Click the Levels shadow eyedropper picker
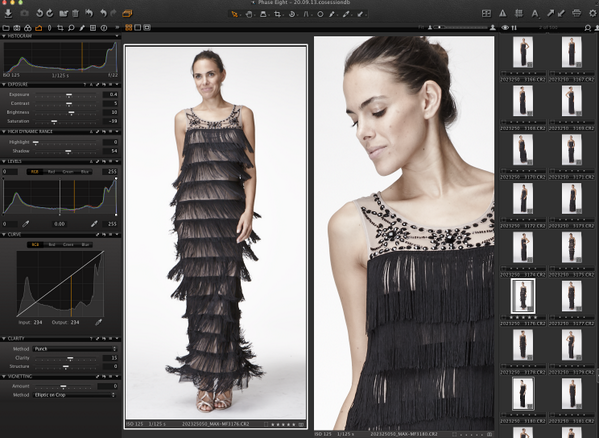This screenshot has width=599, height=438. click(26, 224)
